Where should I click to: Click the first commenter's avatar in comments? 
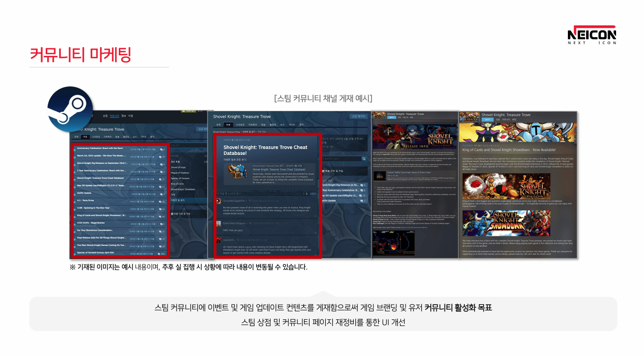[x=219, y=201]
